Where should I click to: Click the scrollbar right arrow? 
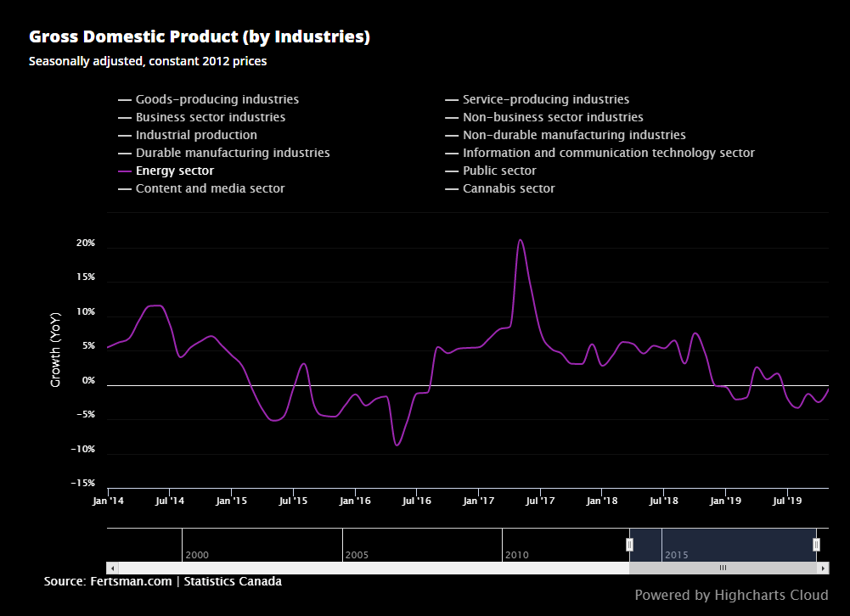822,567
